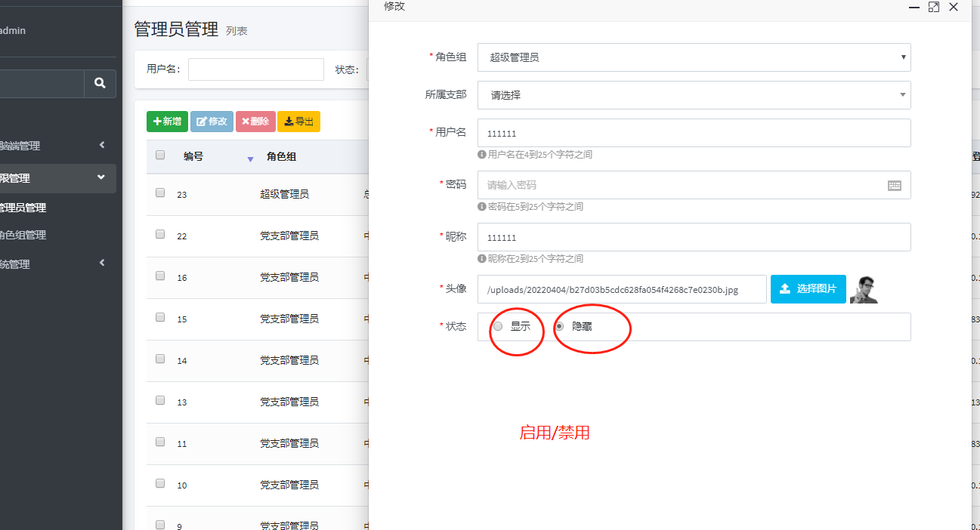Open the 角色组 dropdown
Viewport: 980px width, 530px height.
pos(694,57)
